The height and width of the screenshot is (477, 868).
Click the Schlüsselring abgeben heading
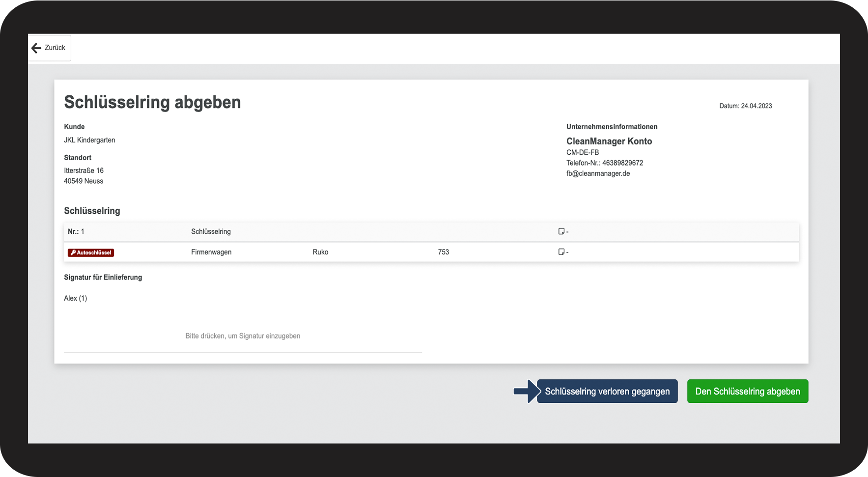152,102
